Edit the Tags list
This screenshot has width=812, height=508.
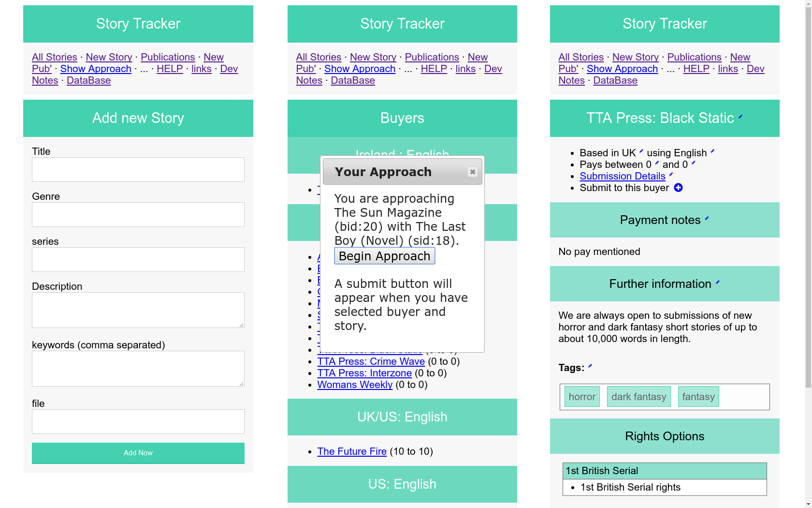coord(590,366)
